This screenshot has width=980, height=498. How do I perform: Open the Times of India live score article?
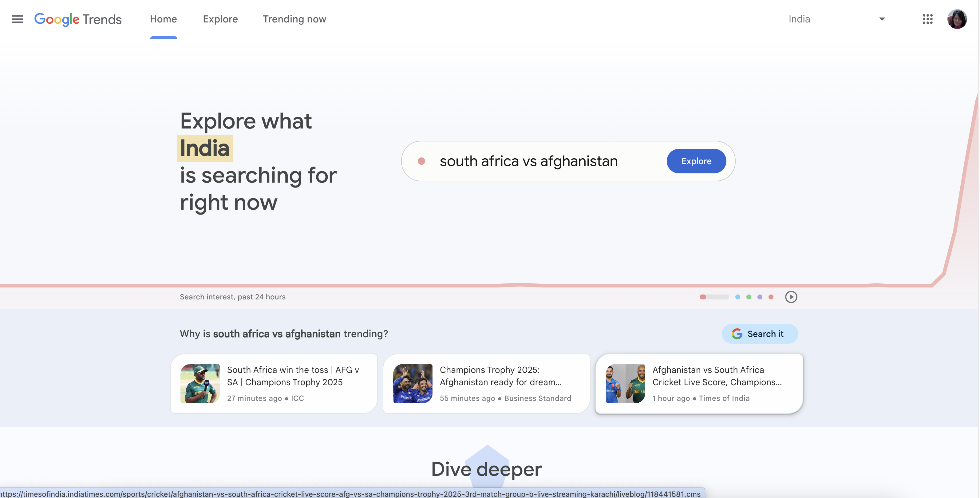[699, 383]
